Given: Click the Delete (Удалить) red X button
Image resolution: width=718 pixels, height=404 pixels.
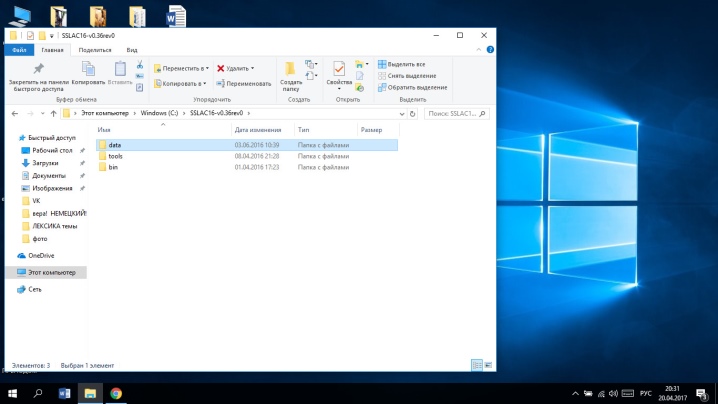Looking at the screenshot, I should (x=235, y=68).
